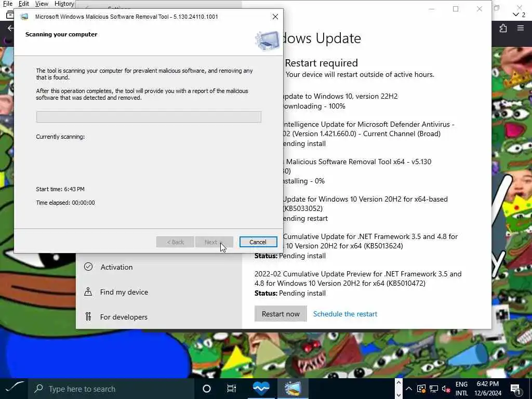Open the browser extensions puzzle icon
The image size is (532, 399).
tap(503, 28)
